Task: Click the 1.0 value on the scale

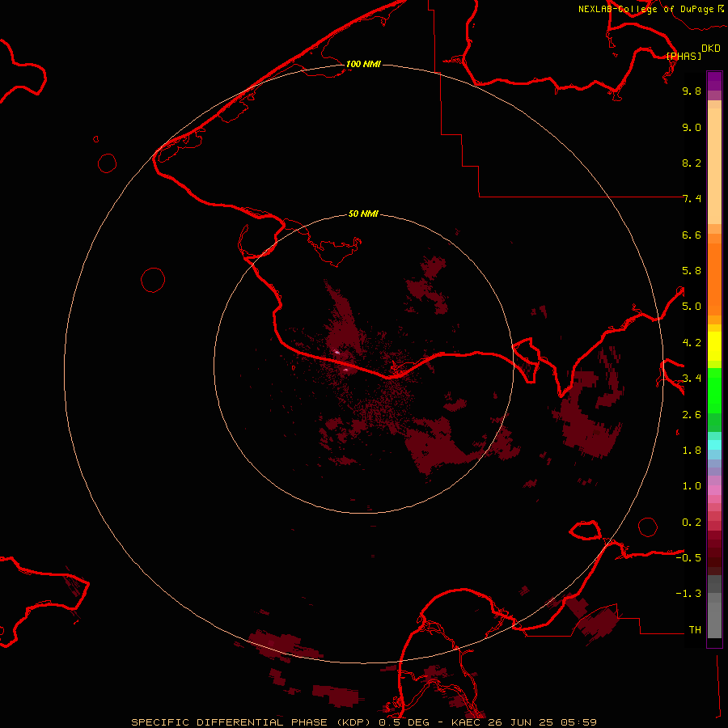Action: click(x=692, y=486)
